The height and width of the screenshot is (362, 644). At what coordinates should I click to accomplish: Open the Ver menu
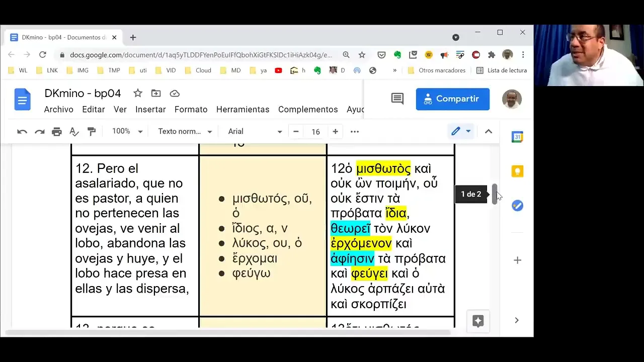[x=120, y=109]
